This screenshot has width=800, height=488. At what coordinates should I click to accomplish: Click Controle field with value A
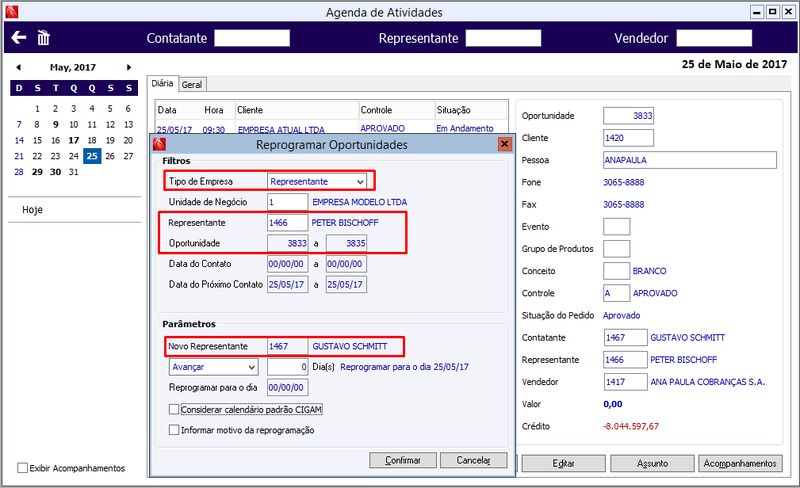pyautogui.click(x=616, y=293)
